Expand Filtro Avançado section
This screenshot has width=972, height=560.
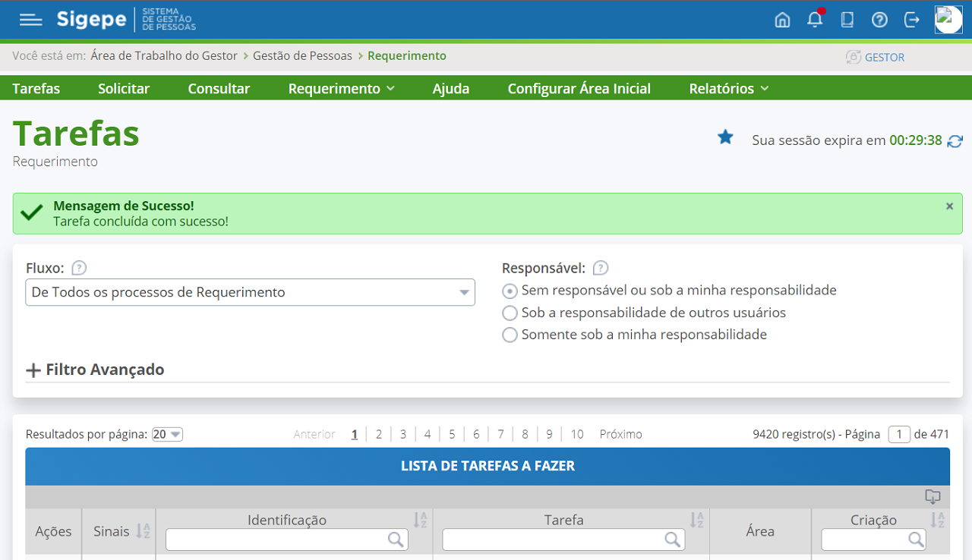(x=95, y=370)
